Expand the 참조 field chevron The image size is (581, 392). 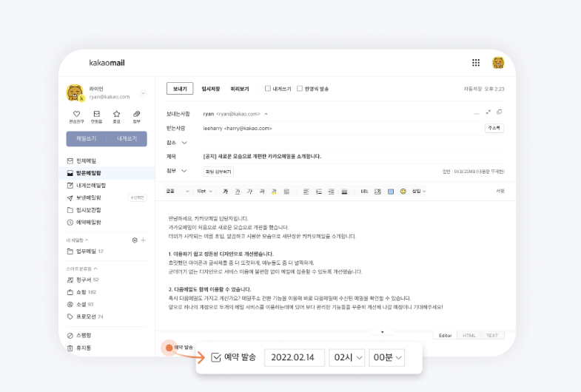(x=184, y=143)
